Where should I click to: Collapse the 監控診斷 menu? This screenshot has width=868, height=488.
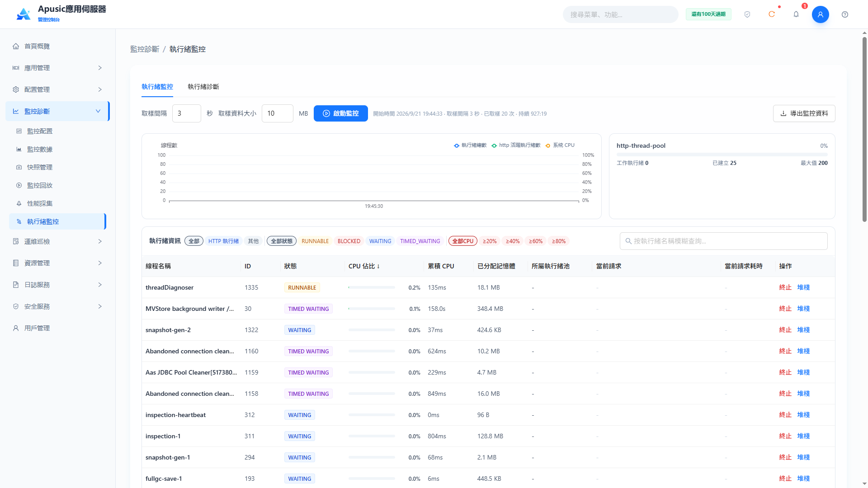click(x=57, y=111)
